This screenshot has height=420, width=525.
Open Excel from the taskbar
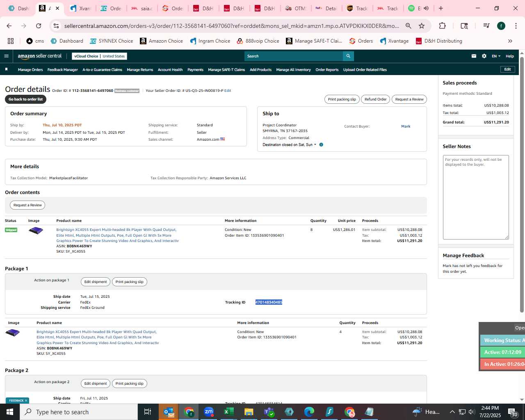click(228, 412)
